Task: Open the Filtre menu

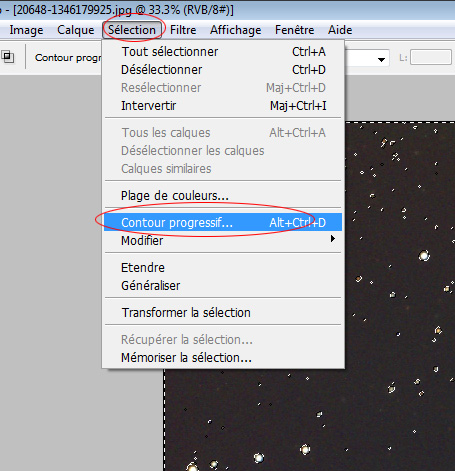Action: point(183,30)
